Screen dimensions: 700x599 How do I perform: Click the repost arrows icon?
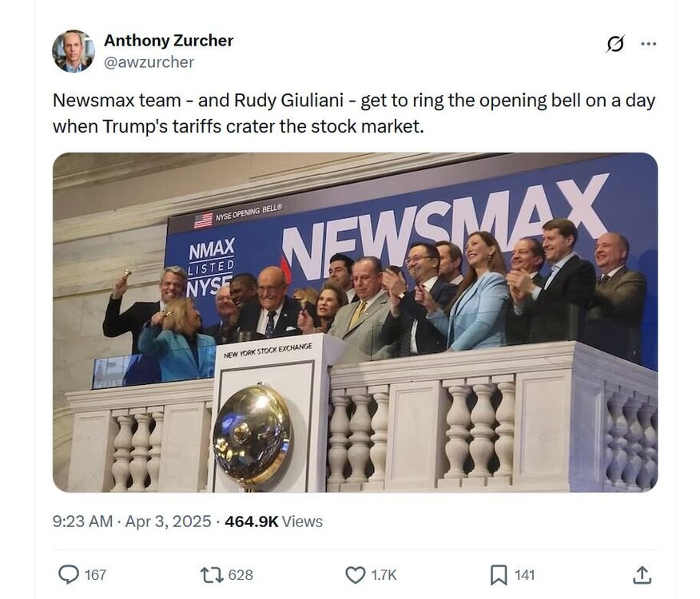pyautogui.click(x=212, y=575)
